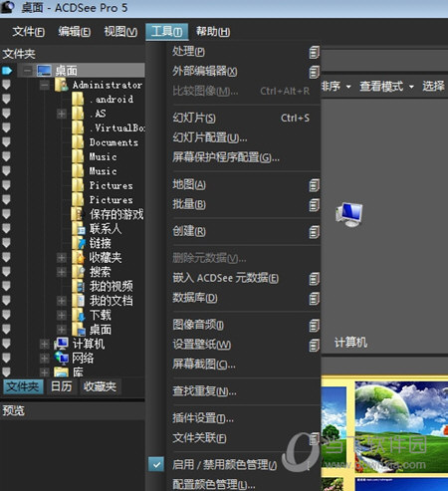Open 插件设置(I)... dialog

coord(243,418)
